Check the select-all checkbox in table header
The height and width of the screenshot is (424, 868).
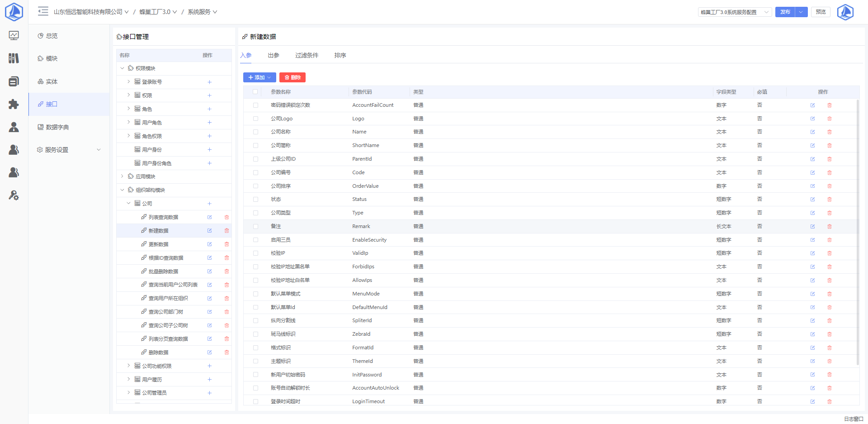point(255,92)
